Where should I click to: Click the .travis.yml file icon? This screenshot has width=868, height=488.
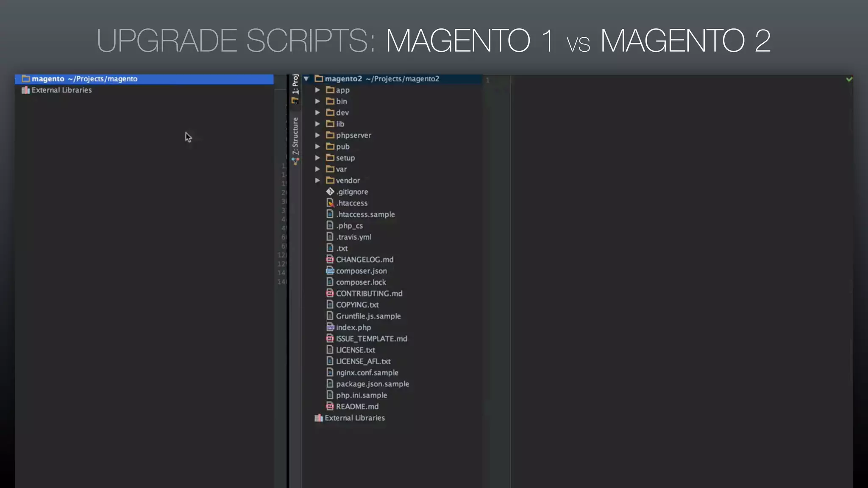point(330,236)
